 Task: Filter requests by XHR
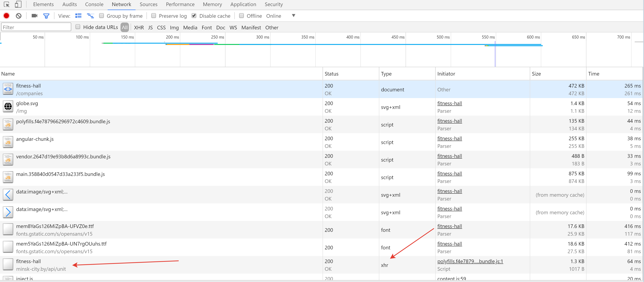tap(139, 27)
